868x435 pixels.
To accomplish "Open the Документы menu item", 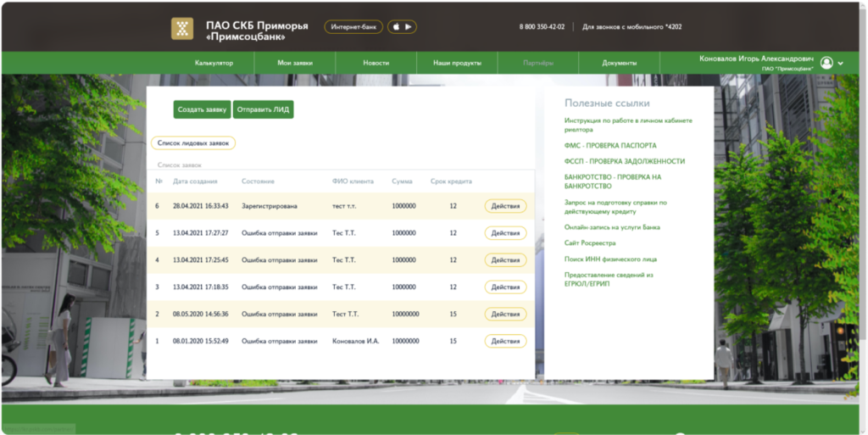I will click(619, 64).
